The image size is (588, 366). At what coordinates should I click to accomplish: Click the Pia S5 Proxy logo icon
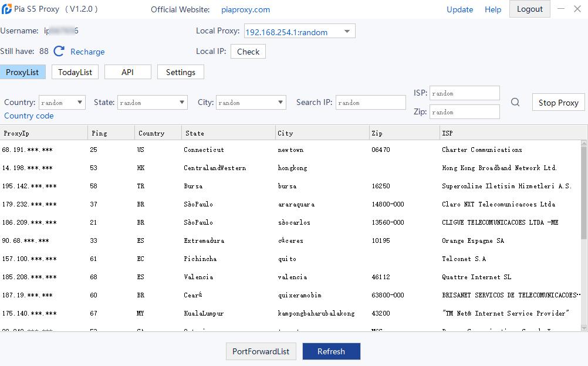6,9
